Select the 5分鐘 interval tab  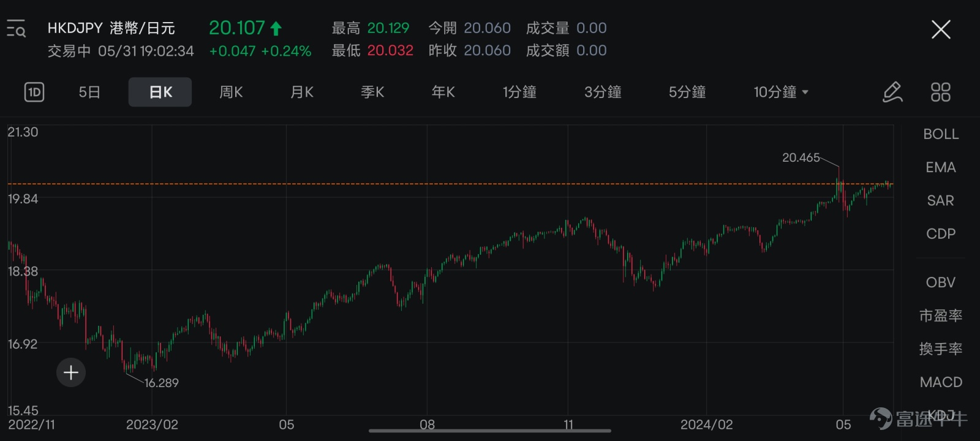click(x=687, y=92)
